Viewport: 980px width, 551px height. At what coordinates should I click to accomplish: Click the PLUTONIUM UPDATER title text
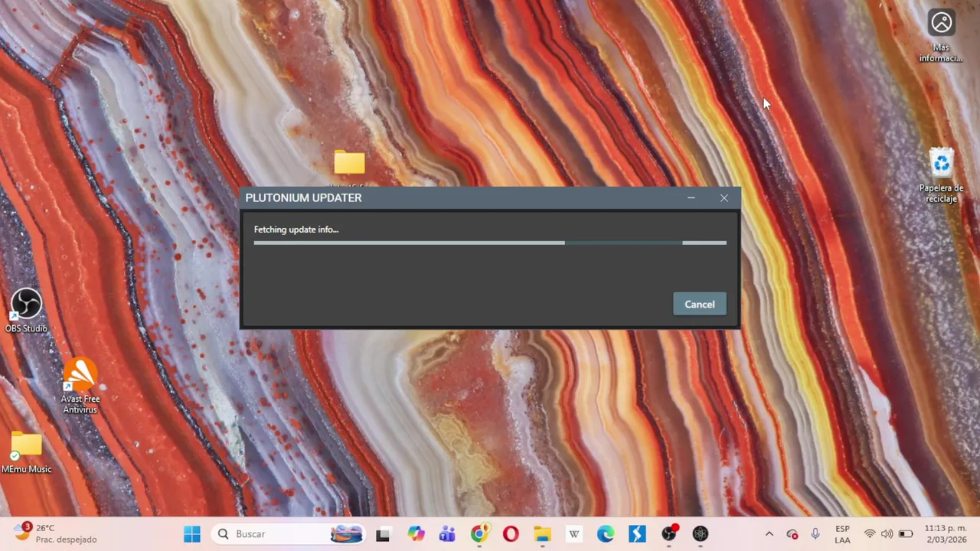coord(303,198)
